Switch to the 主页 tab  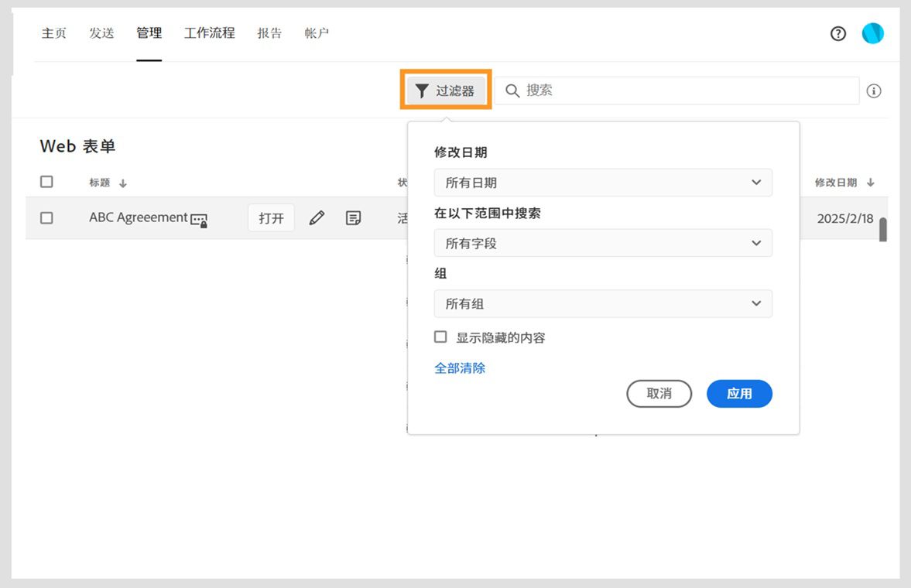(54, 33)
